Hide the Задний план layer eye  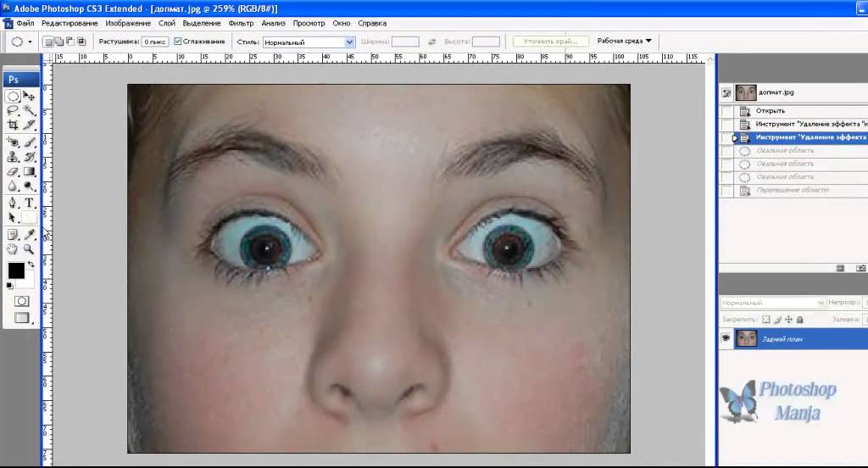click(726, 338)
